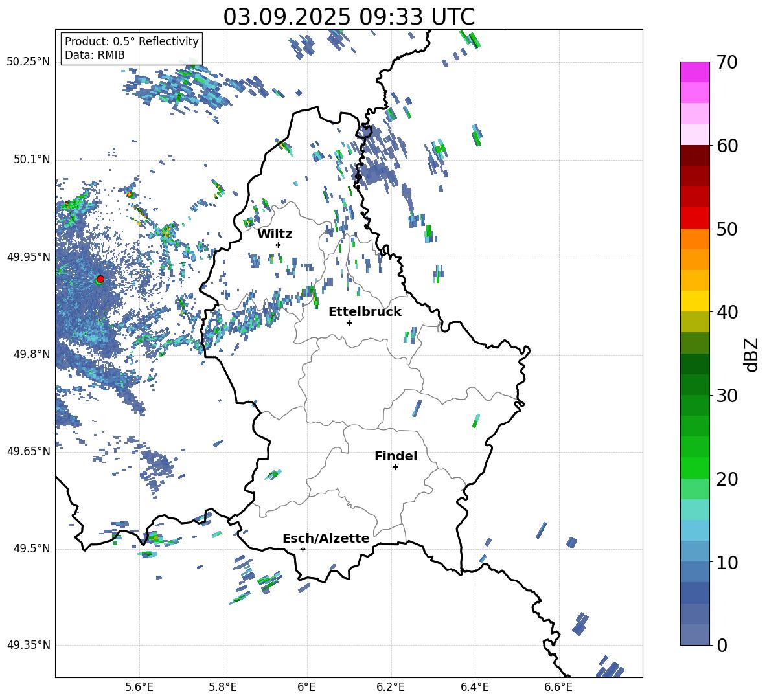This screenshot has width=767, height=700.
Task: Click the 70 colorbar tick value
Action: pyautogui.click(x=727, y=62)
